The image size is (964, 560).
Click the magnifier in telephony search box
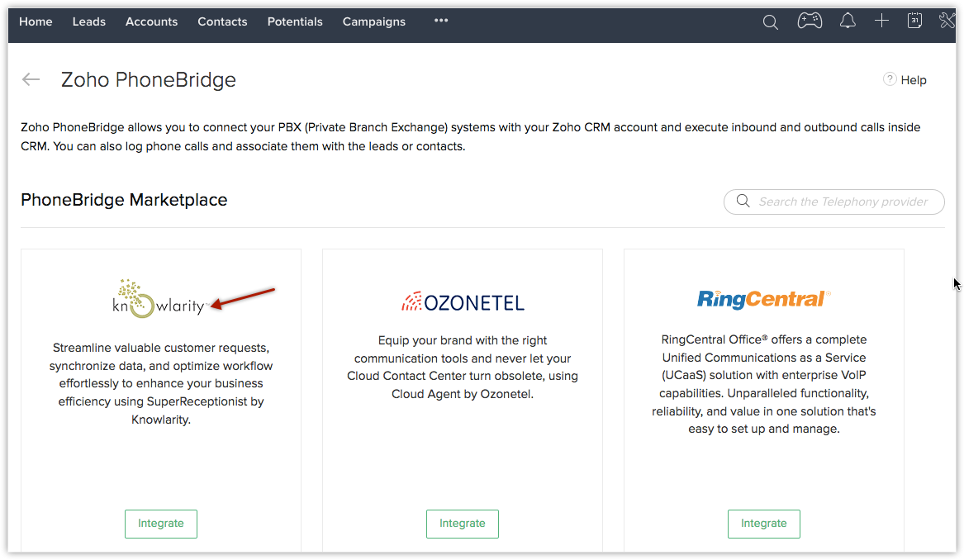click(743, 201)
